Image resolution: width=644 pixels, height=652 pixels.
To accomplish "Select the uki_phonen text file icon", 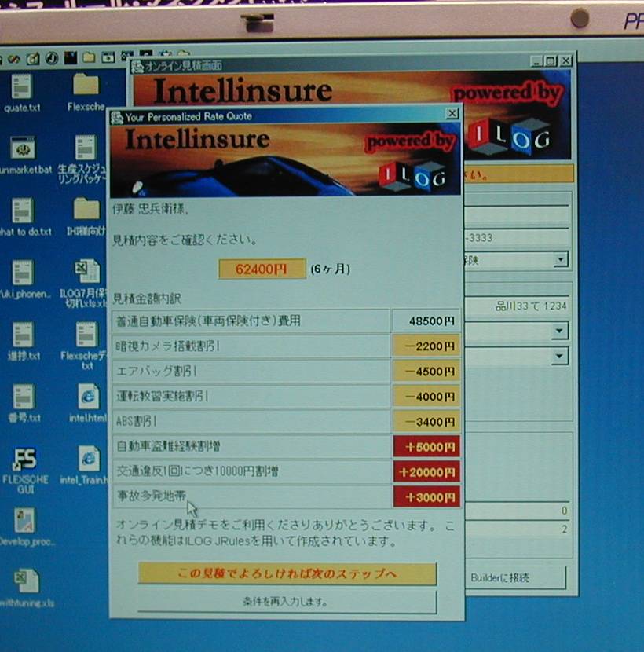I will point(24,279).
